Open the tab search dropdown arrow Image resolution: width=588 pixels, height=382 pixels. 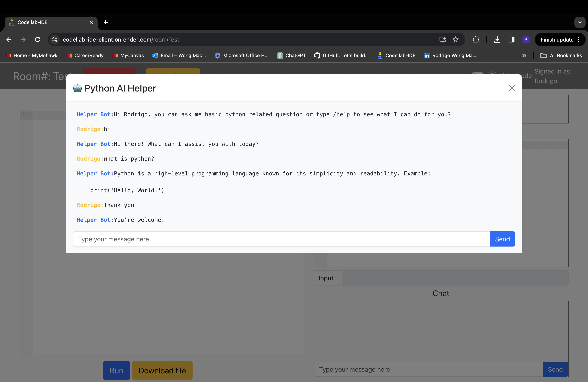click(580, 22)
